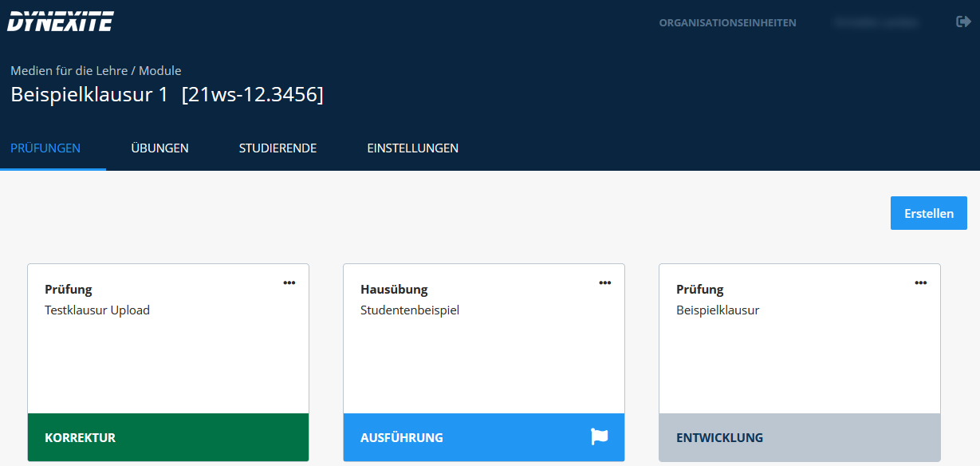Viewport: 980px width, 466px height.
Task: Select the PRÜFUNGEN tab
Action: (45, 148)
